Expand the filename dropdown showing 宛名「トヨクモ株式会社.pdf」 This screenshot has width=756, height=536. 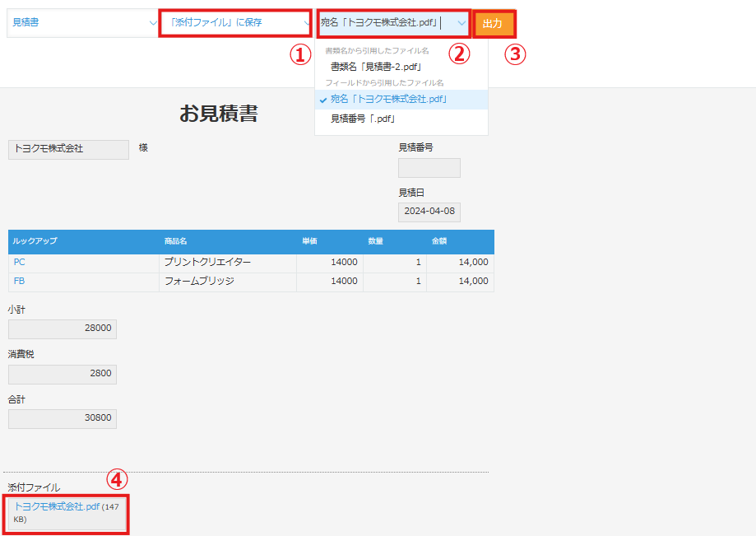click(x=393, y=23)
